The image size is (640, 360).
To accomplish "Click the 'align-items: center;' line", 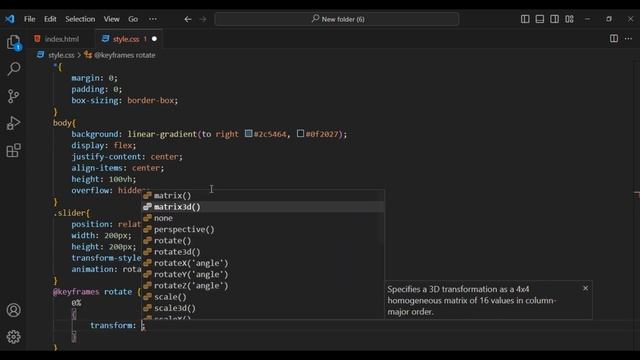I will [118, 168].
